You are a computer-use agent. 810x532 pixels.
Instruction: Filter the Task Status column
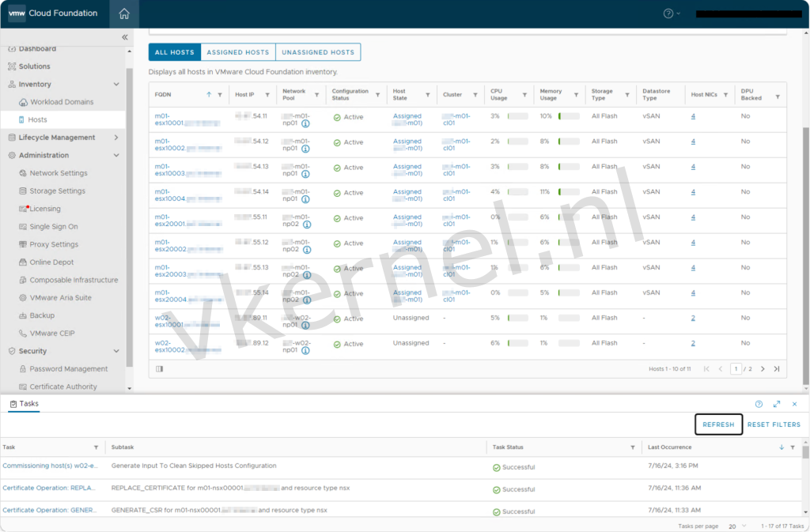click(x=632, y=447)
